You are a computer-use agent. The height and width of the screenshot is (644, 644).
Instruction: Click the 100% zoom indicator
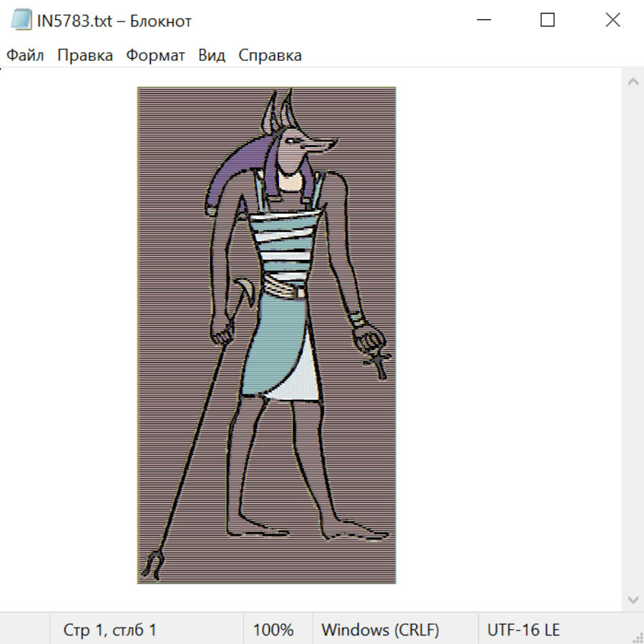273,630
